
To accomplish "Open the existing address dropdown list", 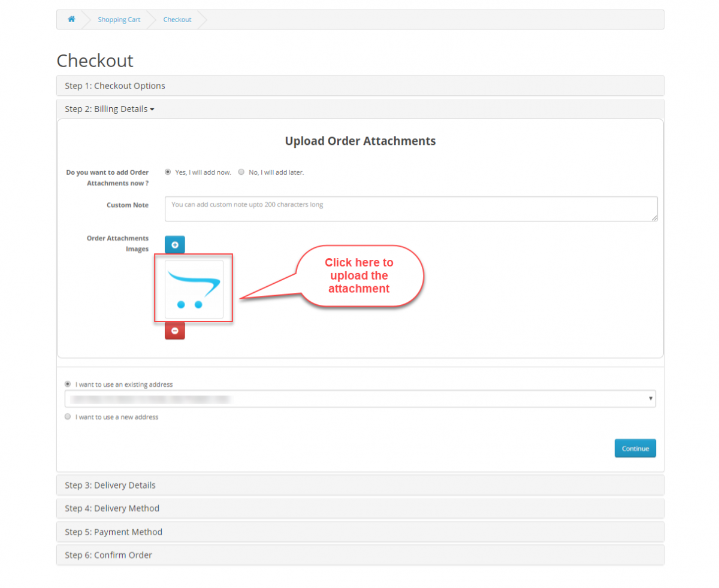I will (359, 398).
